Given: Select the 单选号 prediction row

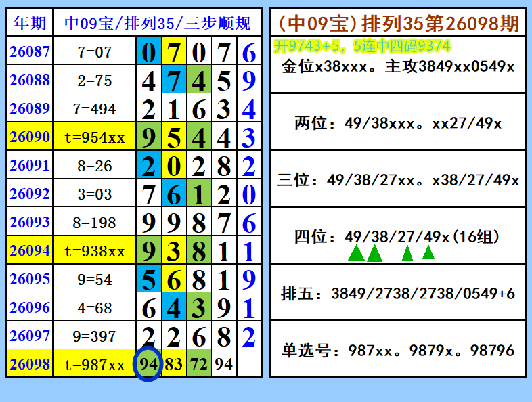Looking at the screenshot, I should click(398, 350).
